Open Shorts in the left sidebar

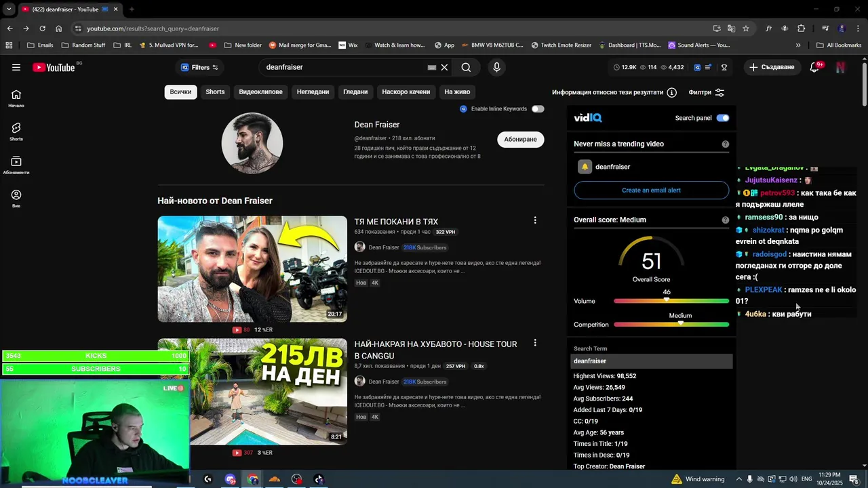coord(16,131)
